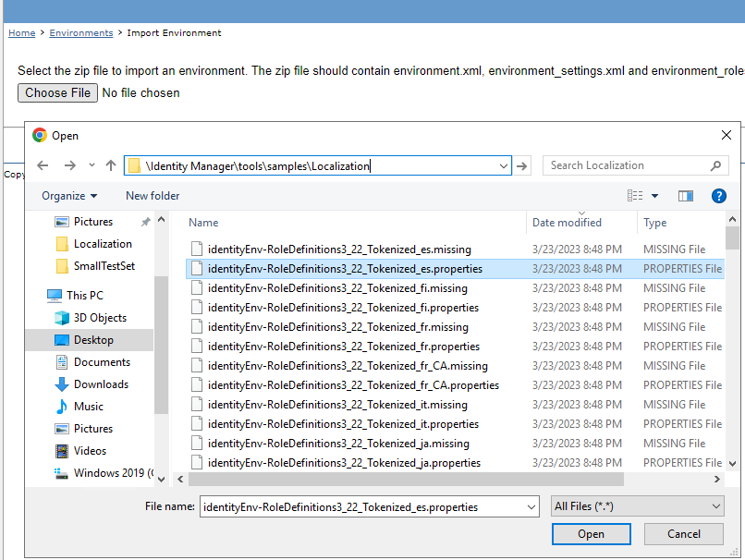
Task: Click navigation pane scroll-down arrow
Action: point(161,480)
